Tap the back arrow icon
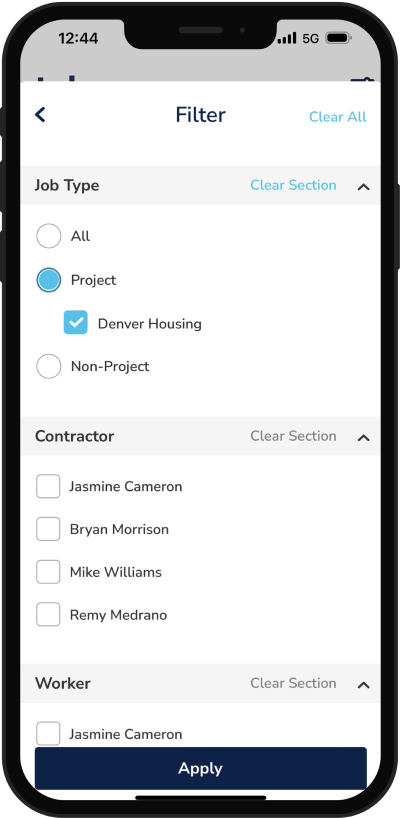400x818 pixels. pos(40,115)
